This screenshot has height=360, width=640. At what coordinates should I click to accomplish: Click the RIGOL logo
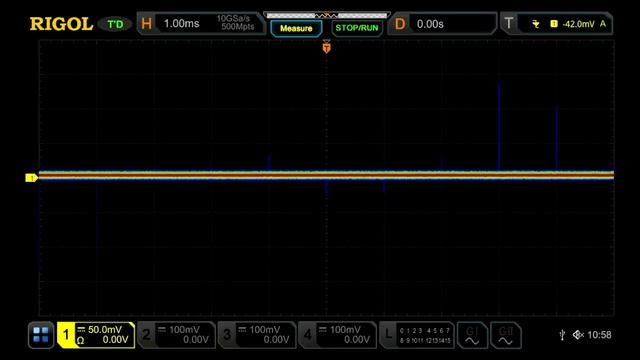pyautogui.click(x=61, y=24)
